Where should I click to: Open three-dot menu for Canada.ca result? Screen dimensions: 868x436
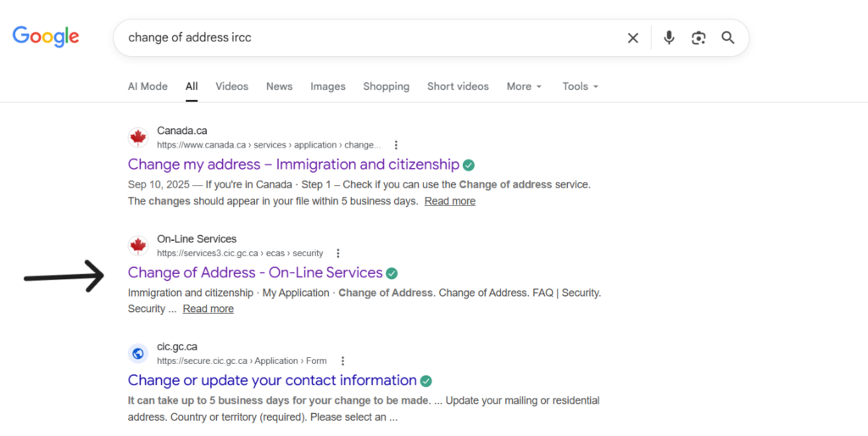(x=396, y=145)
